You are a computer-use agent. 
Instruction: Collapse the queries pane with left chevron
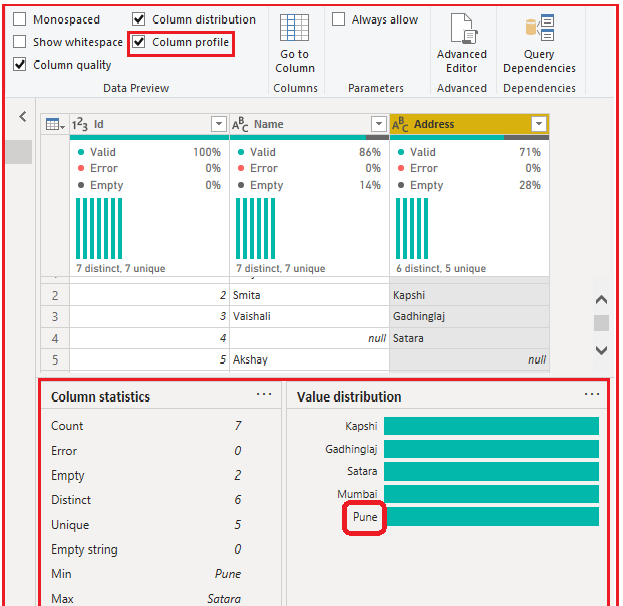[23, 116]
